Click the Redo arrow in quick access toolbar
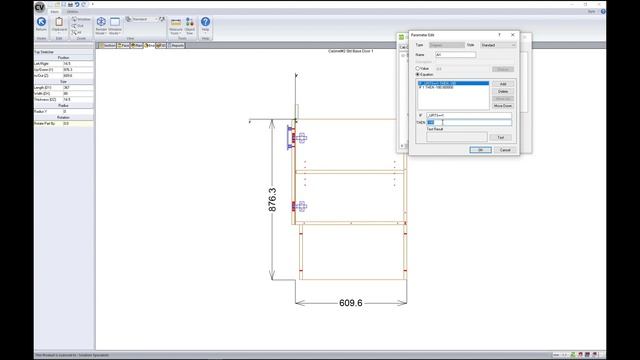Image resolution: width=640 pixels, height=360 pixels. [x=84, y=4]
